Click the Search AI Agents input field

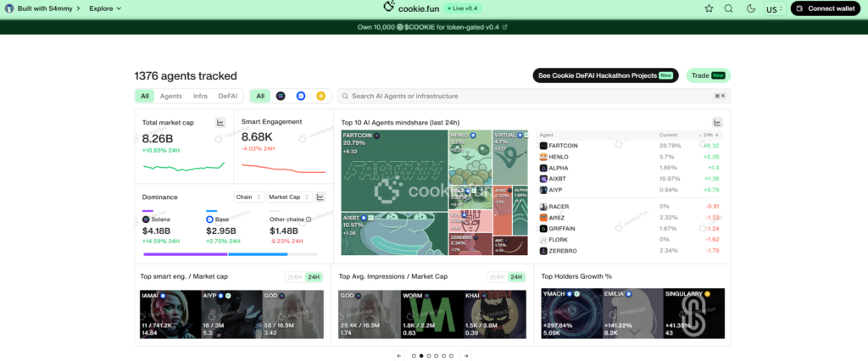coord(534,96)
